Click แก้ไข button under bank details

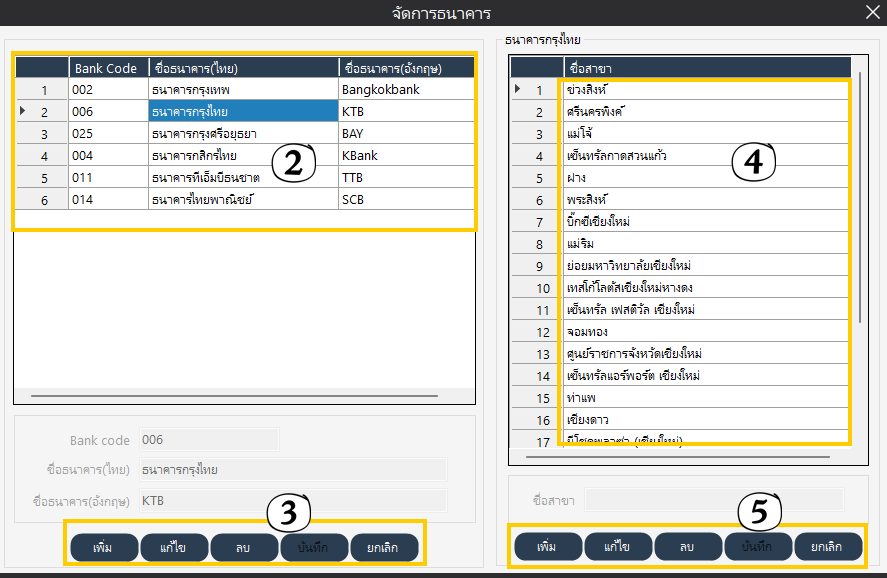pos(171,548)
